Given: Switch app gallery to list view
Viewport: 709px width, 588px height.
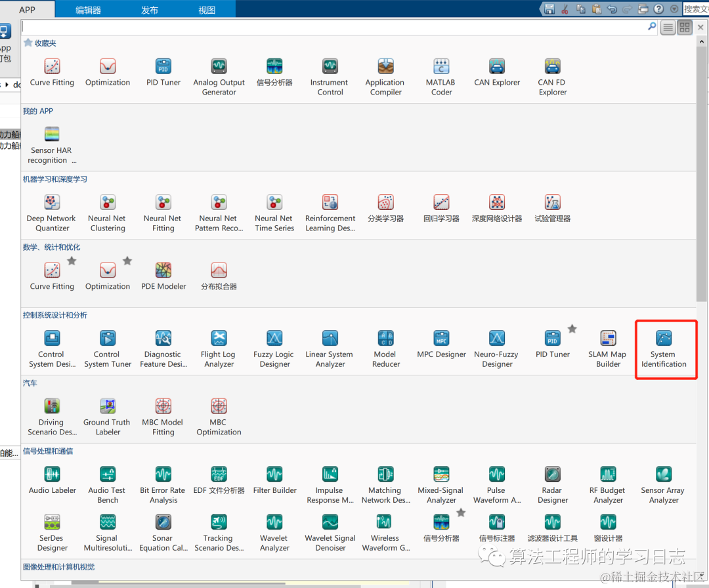Looking at the screenshot, I should point(668,28).
